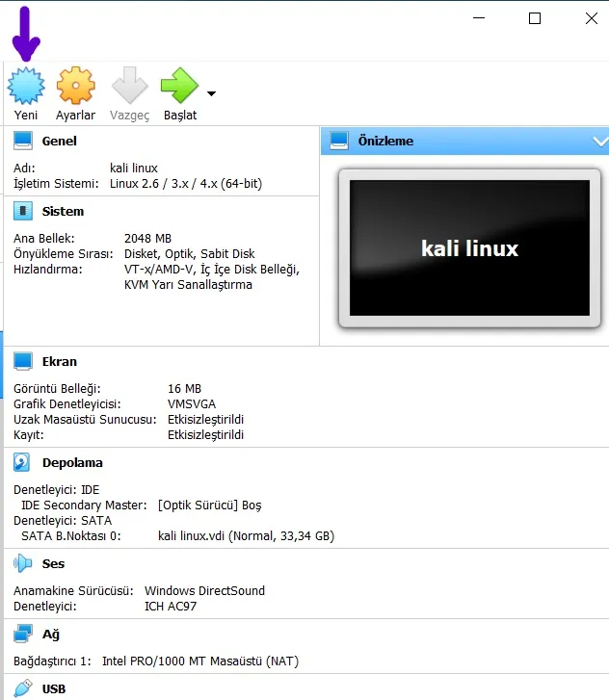Open the Sistem section heading
609x700 pixels.
point(63,211)
